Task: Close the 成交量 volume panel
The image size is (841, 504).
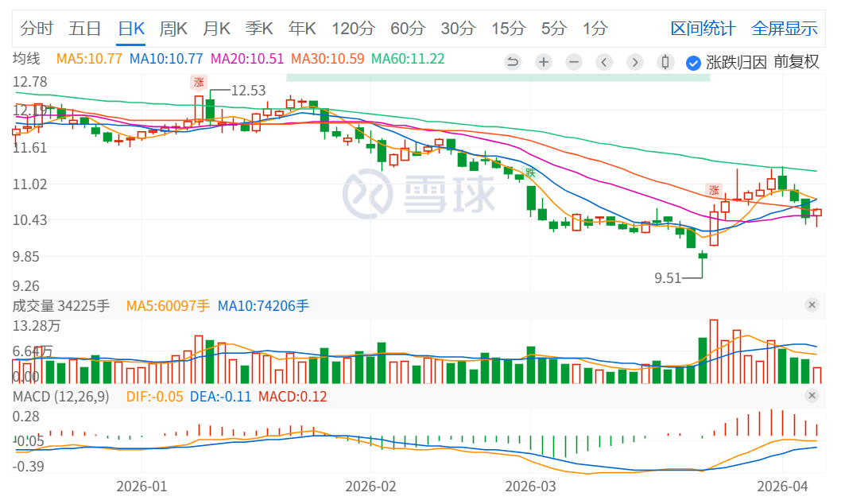Action: point(812,304)
